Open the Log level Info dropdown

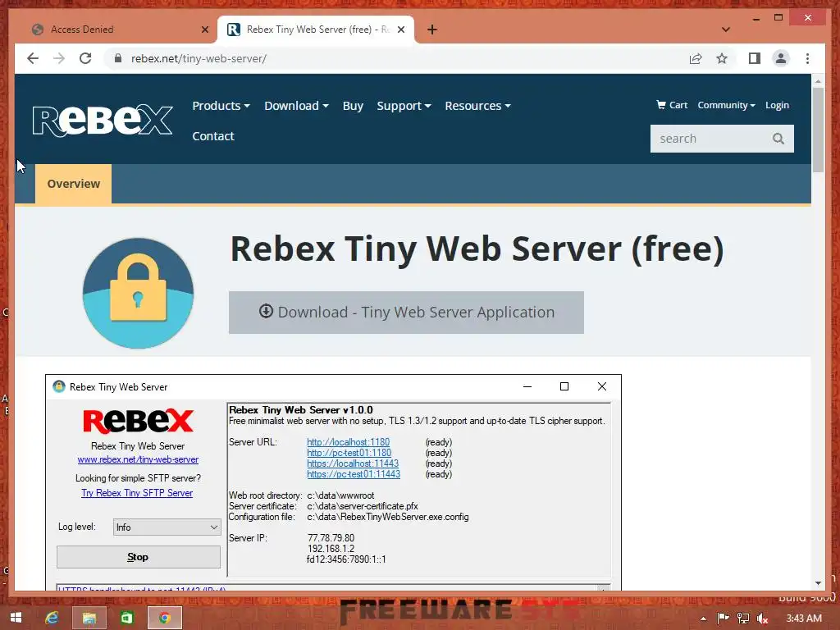tap(167, 527)
